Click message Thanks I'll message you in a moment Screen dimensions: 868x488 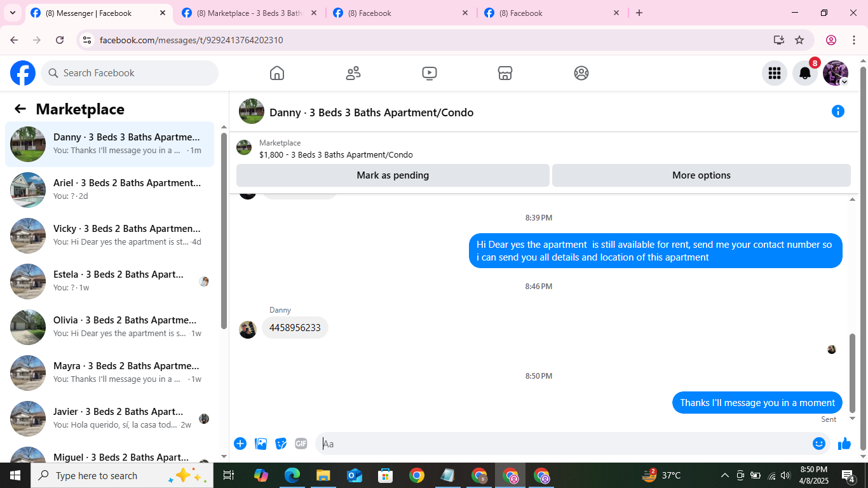(757, 403)
